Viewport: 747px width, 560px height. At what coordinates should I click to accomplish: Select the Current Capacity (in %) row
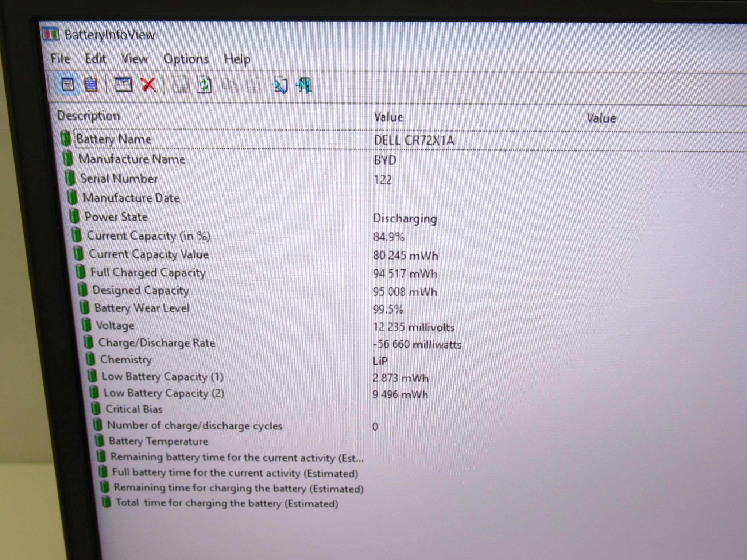pos(408,236)
